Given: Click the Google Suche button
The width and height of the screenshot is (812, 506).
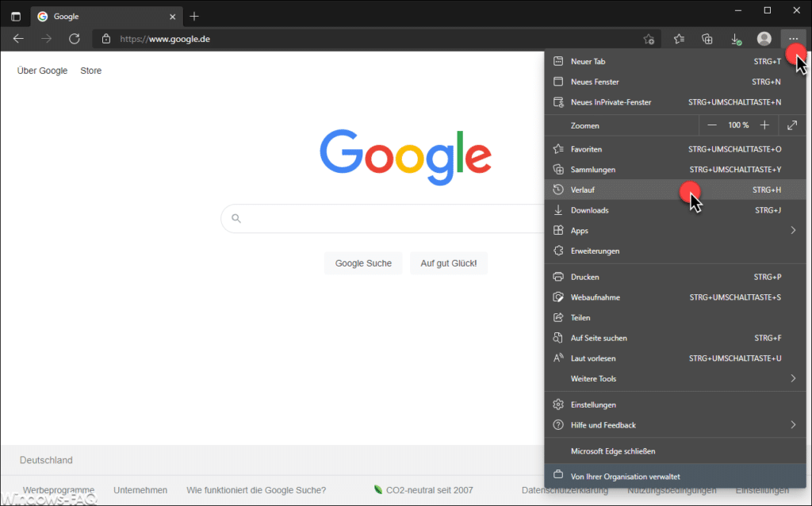Looking at the screenshot, I should click(363, 263).
